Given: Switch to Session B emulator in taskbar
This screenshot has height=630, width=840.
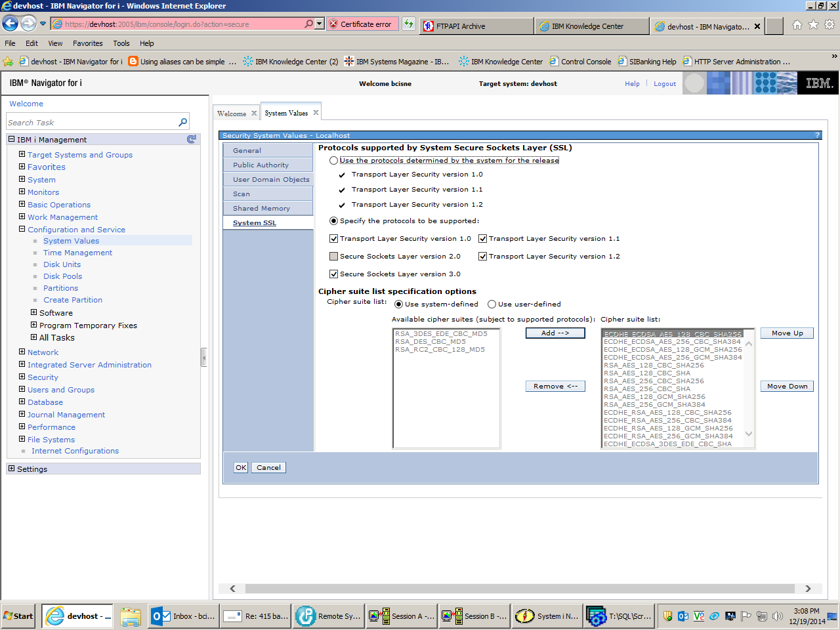Looking at the screenshot, I should [474, 616].
